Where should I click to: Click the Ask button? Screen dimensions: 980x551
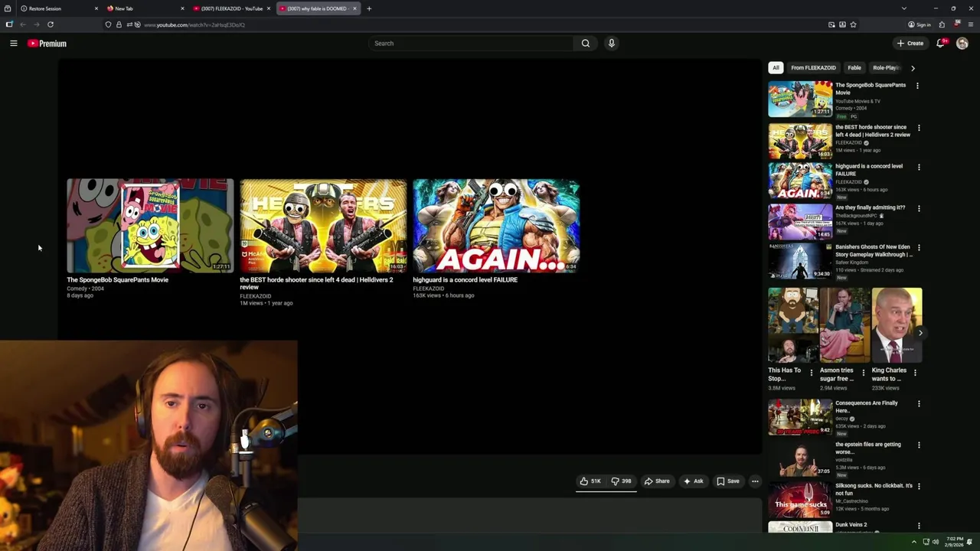(693, 481)
